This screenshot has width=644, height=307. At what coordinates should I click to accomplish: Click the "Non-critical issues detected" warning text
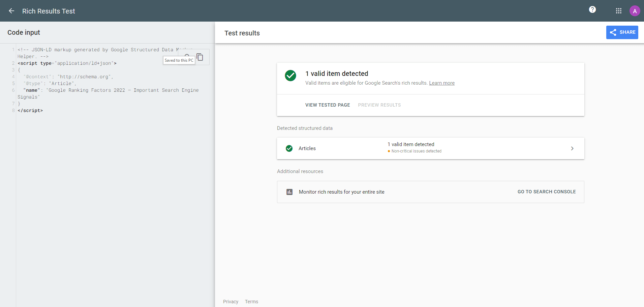(416, 151)
